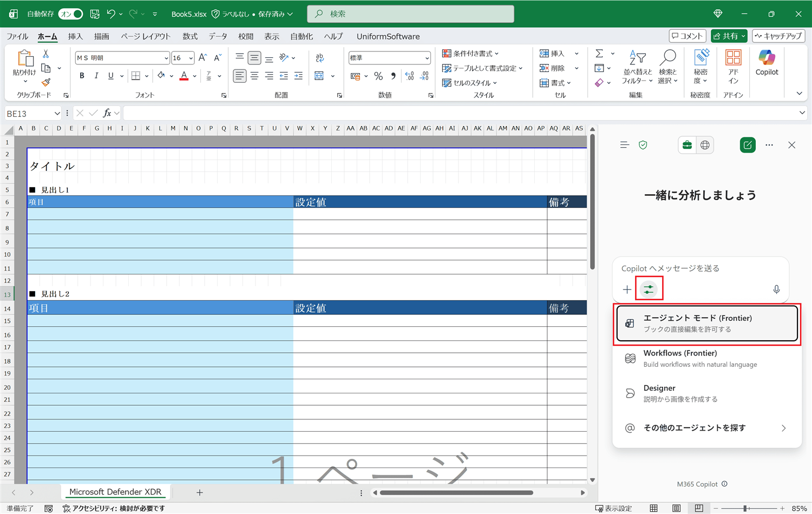Decrease indent in alignment group
The image size is (812, 514).
[x=284, y=76]
